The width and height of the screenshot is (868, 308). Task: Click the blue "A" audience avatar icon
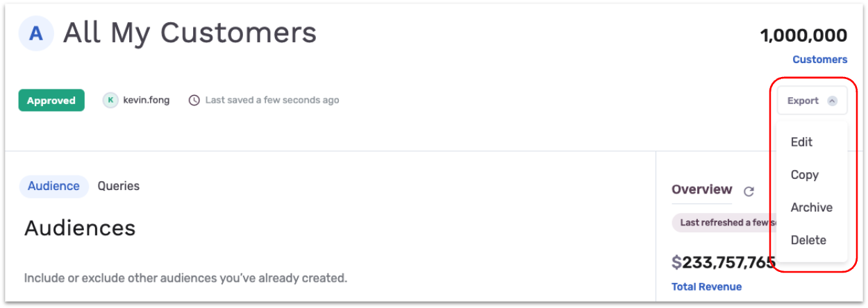coord(36,33)
